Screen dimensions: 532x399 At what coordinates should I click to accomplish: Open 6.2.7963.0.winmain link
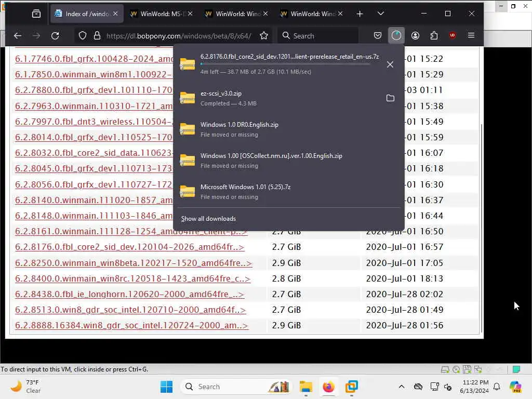coord(94,106)
